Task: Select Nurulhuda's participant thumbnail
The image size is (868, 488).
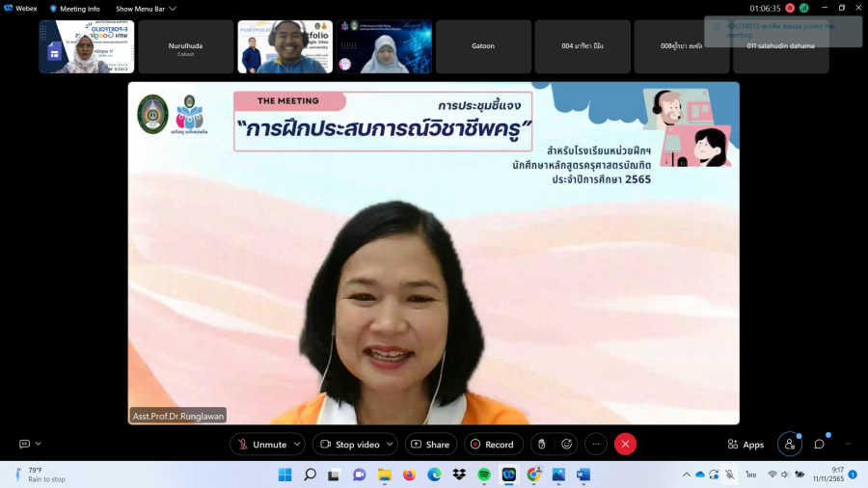Action: click(x=185, y=47)
